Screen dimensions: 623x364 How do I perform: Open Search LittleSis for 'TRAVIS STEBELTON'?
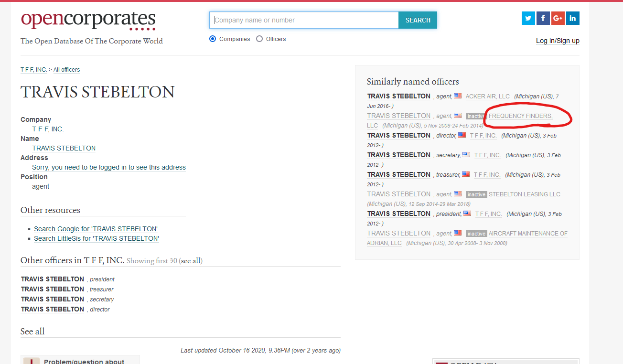click(97, 238)
